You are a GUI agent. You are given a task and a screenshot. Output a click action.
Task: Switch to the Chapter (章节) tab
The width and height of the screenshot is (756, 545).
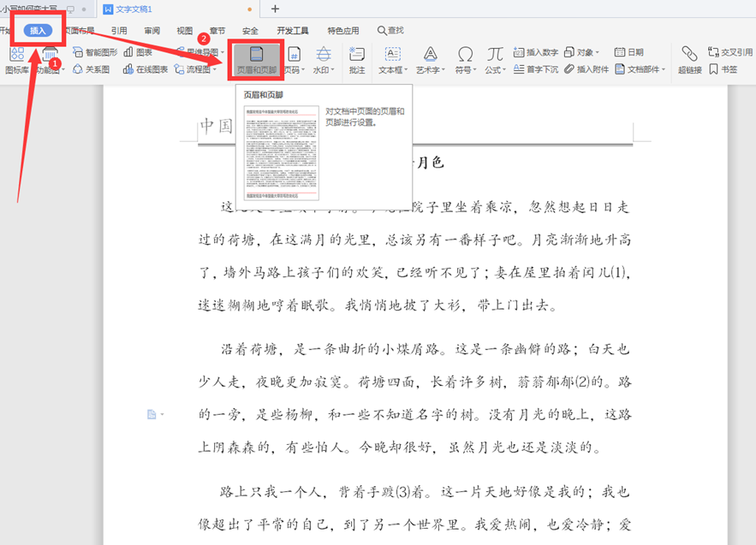click(217, 30)
